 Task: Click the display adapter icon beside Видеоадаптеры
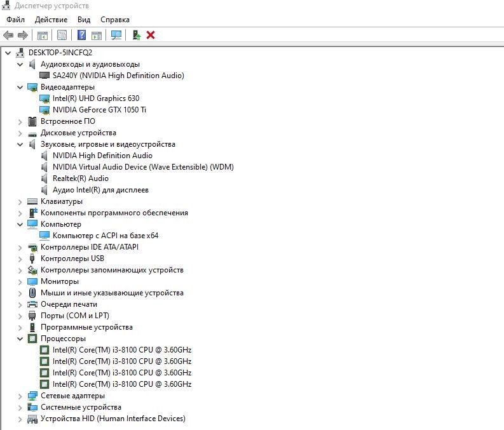click(x=32, y=87)
